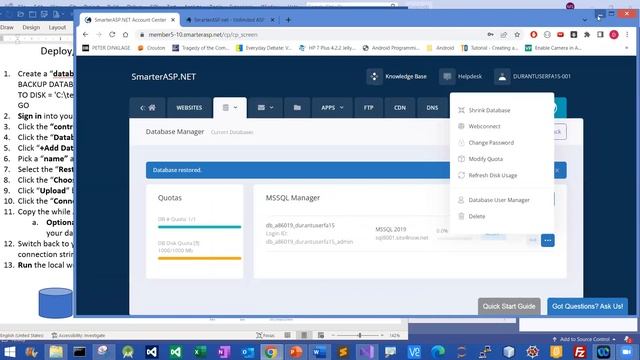Open the Everyday Debate bookmark
This screenshot has width=640, height=360.
pos(264,48)
